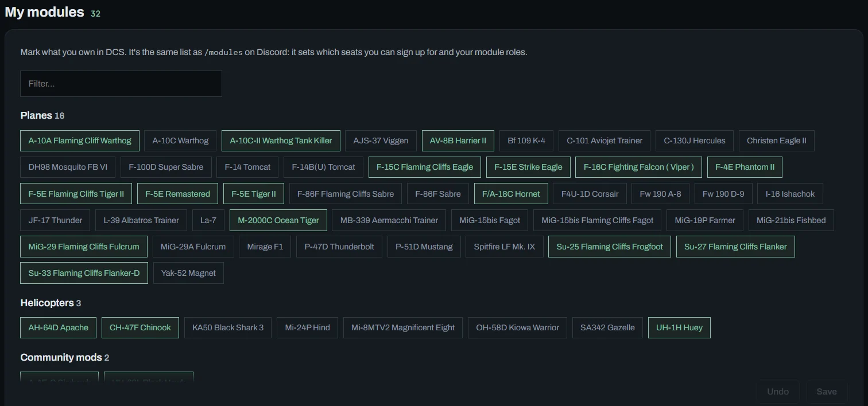Select Bf 109 K-4 module
This screenshot has width=868, height=406.
tap(526, 140)
